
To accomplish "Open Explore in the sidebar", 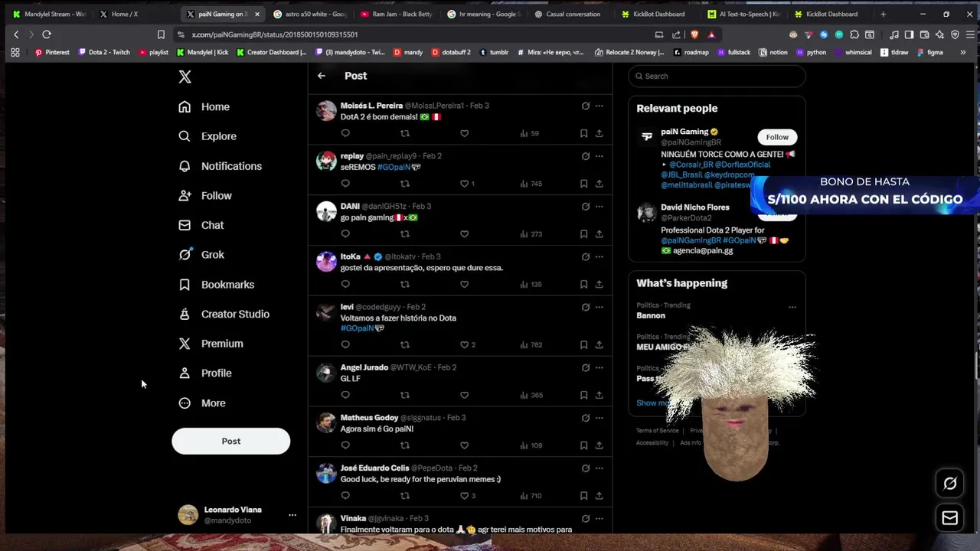I will (207, 136).
